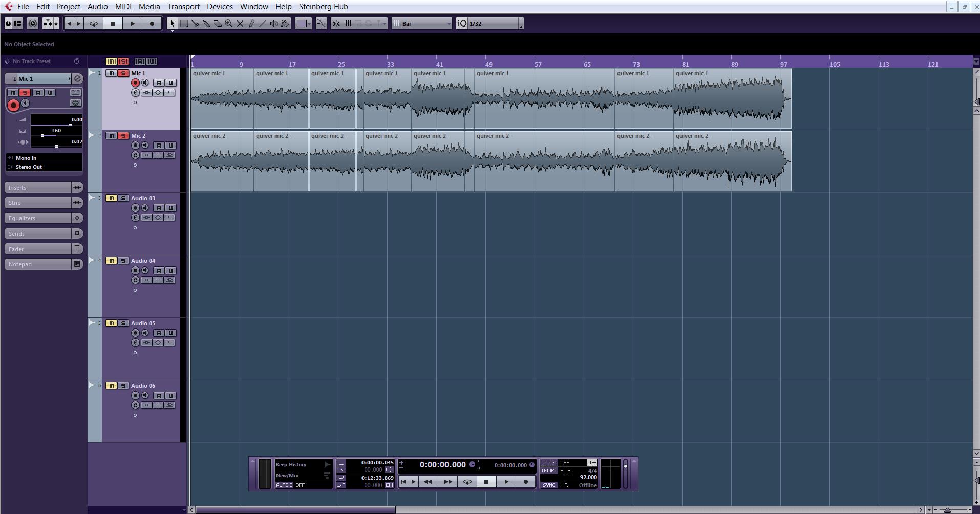Click the AUTO Q button

284,485
